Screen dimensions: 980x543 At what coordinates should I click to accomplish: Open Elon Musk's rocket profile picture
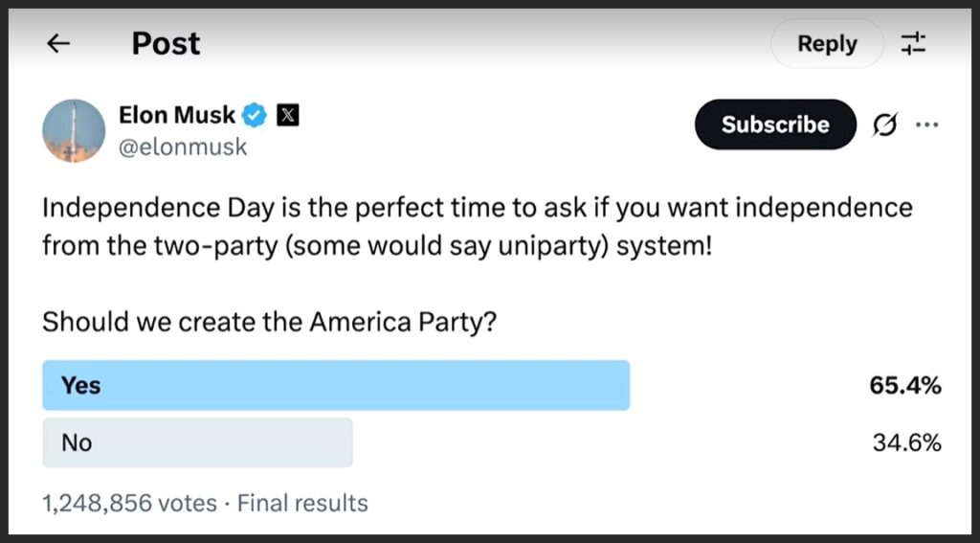click(x=74, y=130)
